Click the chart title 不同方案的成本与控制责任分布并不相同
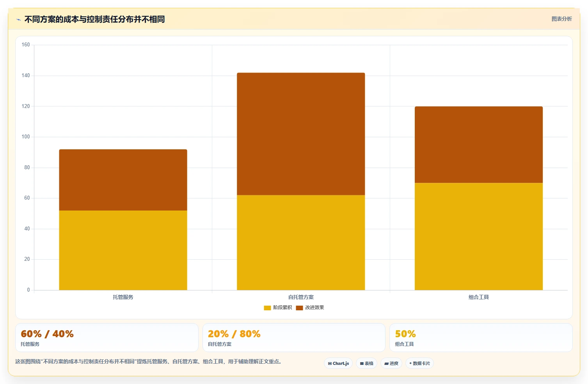The height and width of the screenshot is (384, 588). [94, 19]
